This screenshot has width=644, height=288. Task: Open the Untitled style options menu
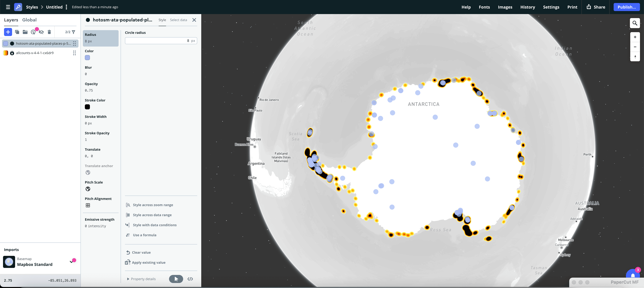pos(66,7)
